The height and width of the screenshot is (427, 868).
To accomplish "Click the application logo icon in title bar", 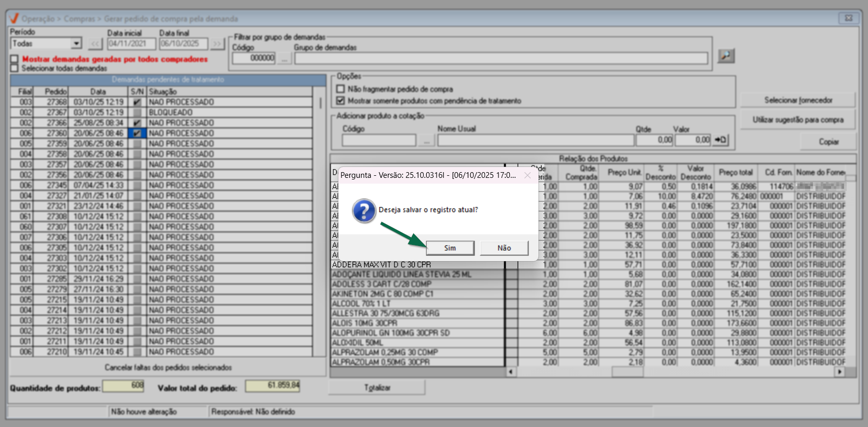I will (x=14, y=18).
